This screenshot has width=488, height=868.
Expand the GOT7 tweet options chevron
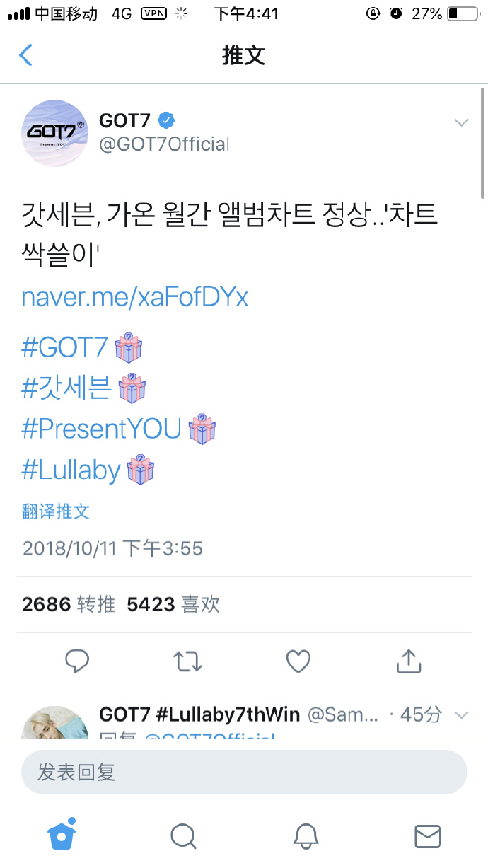(462, 123)
